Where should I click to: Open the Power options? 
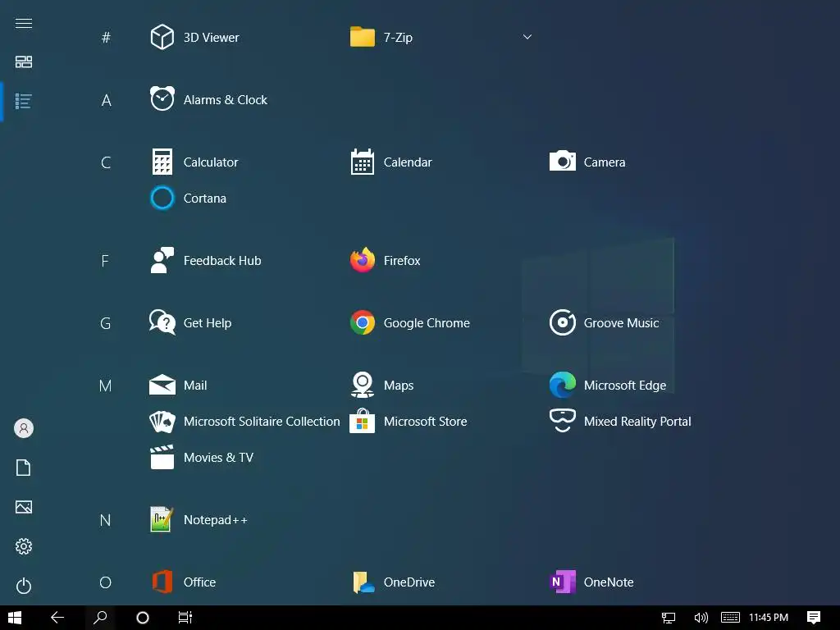24,586
